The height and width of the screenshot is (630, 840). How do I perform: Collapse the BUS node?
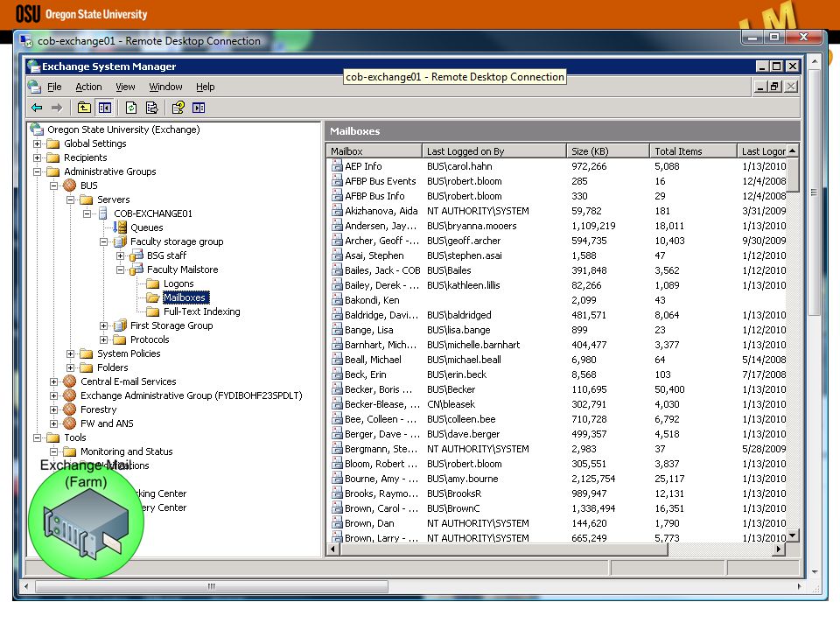53,185
